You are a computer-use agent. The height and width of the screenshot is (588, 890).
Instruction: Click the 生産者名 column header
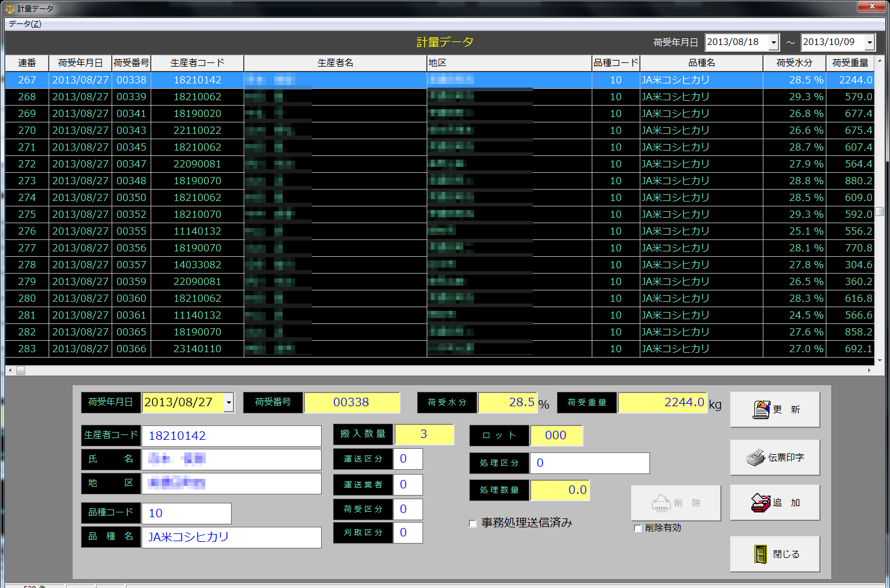pos(335,63)
